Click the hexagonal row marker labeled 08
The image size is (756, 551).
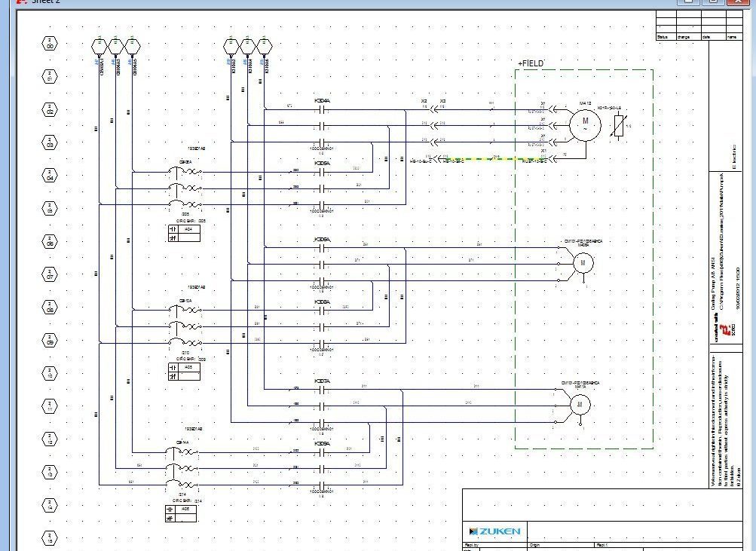[48, 308]
